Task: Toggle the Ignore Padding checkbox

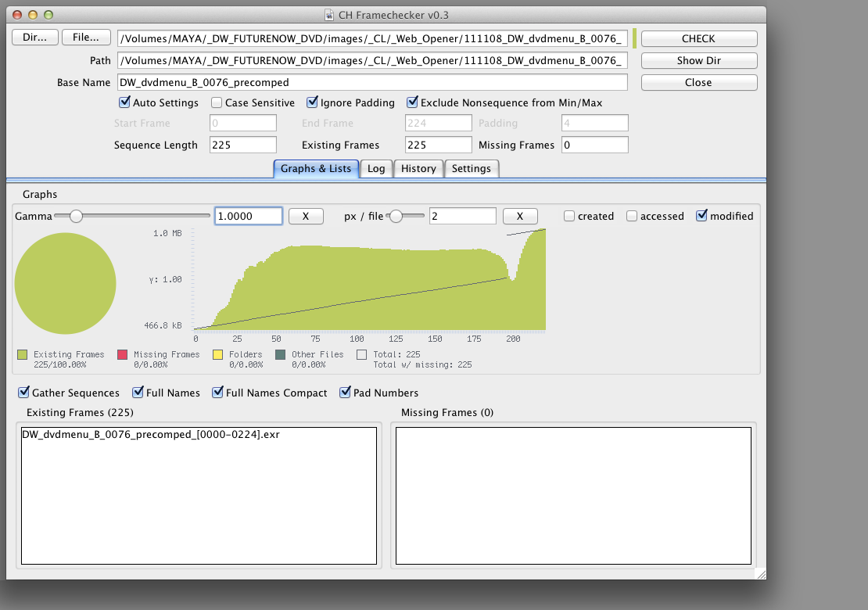Action: pyautogui.click(x=312, y=102)
